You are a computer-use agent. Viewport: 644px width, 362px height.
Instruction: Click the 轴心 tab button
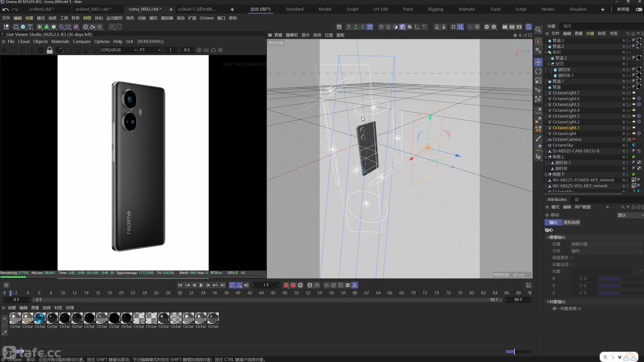click(553, 222)
